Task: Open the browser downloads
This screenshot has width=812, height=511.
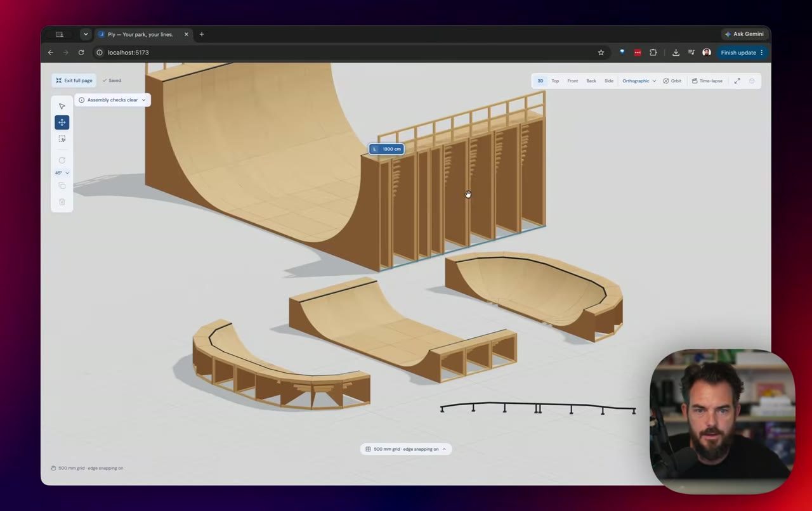Action: pyautogui.click(x=676, y=53)
